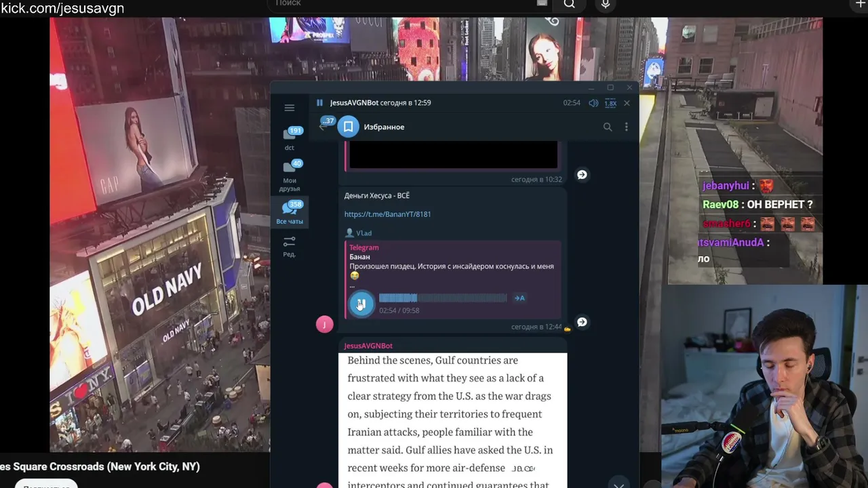Start voice search with microphone
This screenshot has width=868, height=488.
[606, 4]
